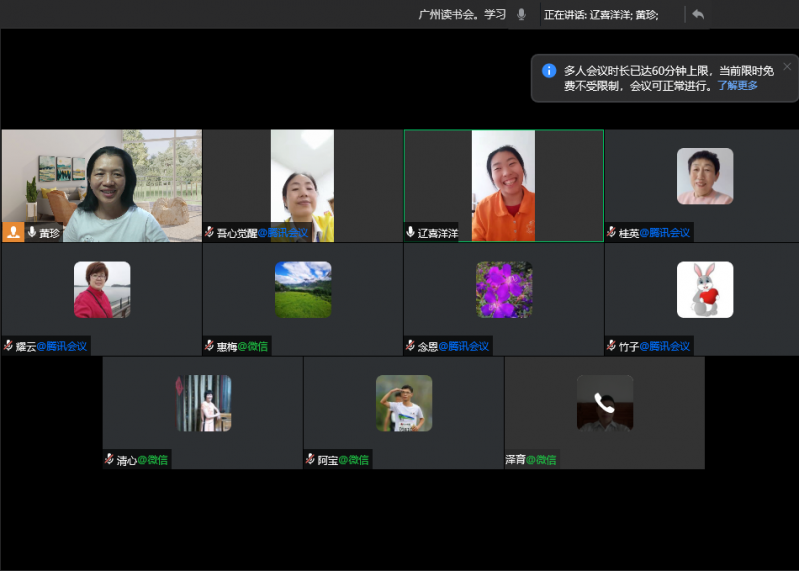
Task: Click the microphone icon beside 辽喜洋洋's name
Action: (x=411, y=232)
